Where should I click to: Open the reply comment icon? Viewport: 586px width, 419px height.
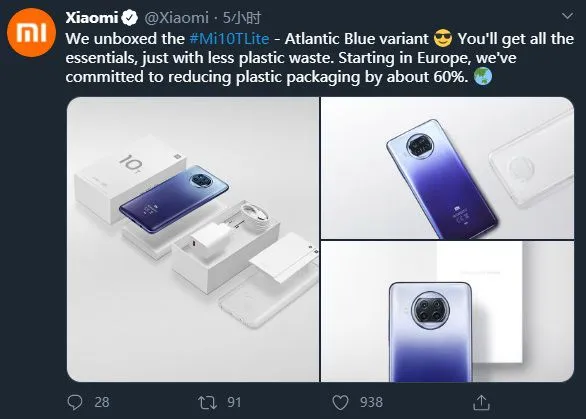(x=75, y=403)
